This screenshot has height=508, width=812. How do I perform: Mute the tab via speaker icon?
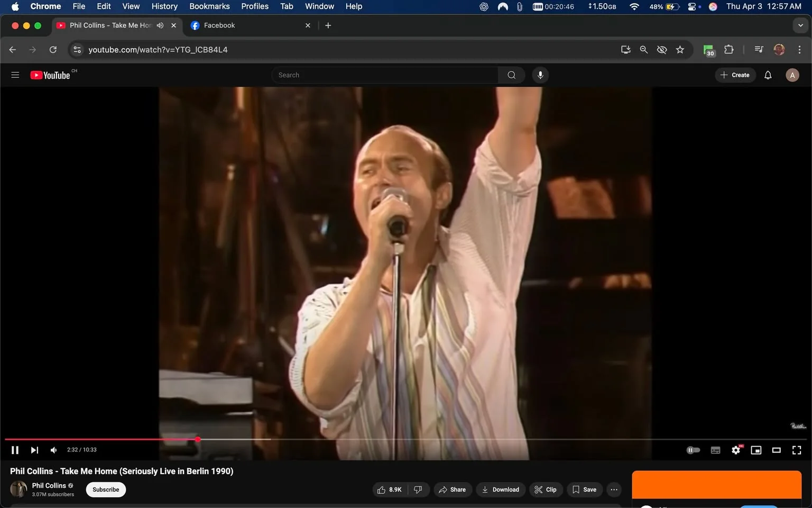coord(160,25)
